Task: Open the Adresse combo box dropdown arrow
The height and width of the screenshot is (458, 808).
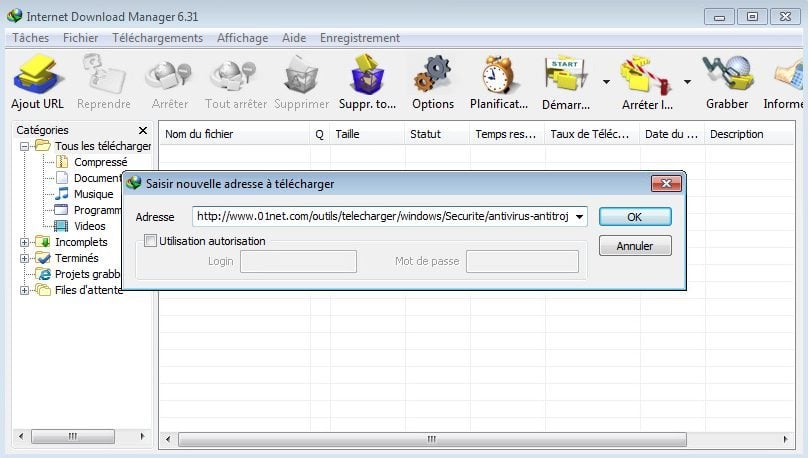Action: pyautogui.click(x=579, y=216)
